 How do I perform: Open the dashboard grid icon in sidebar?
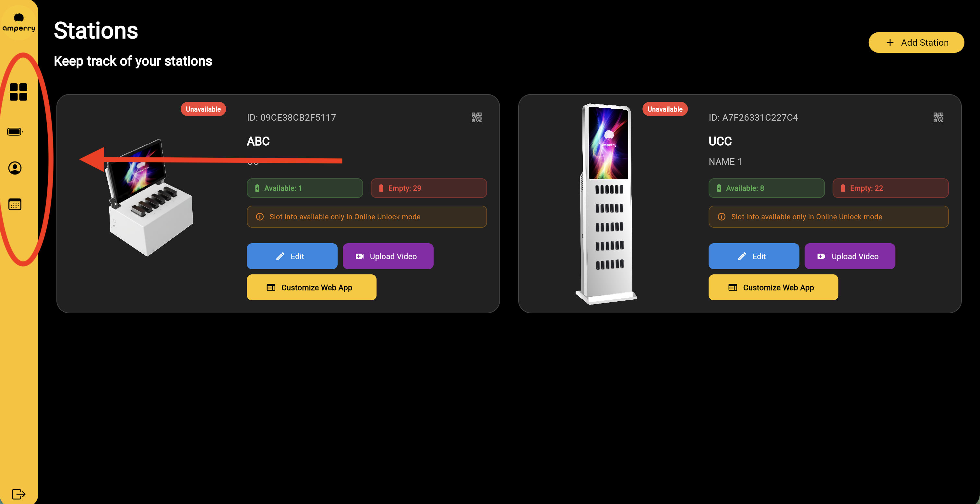tap(18, 92)
